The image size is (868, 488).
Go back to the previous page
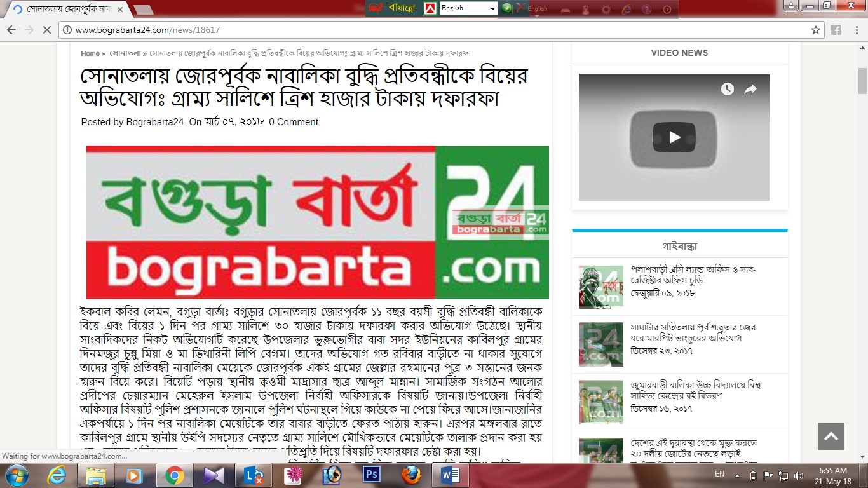[11, 30]
